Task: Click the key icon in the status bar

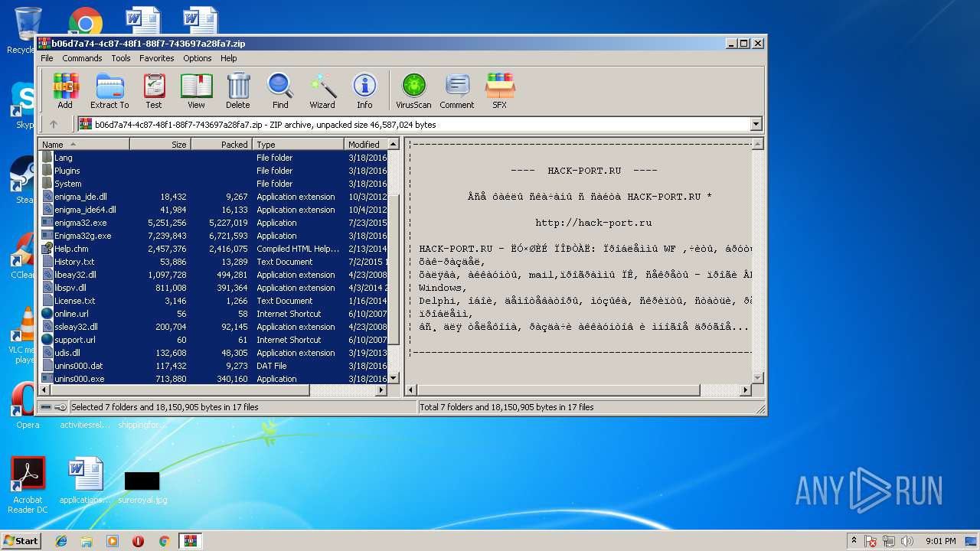Action: (60, 407)
